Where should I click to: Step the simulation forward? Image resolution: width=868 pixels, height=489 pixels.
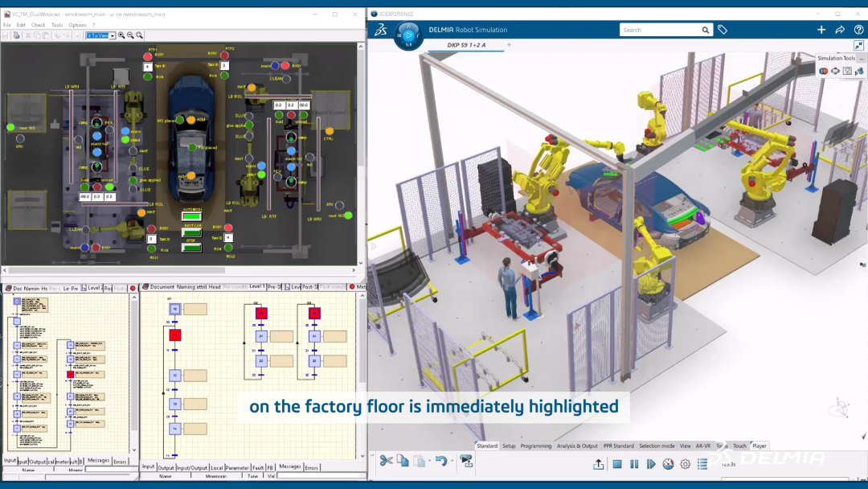651,464
